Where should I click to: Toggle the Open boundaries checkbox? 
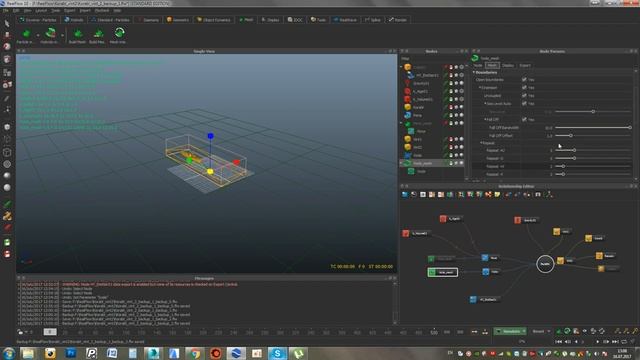coord(524,80)
